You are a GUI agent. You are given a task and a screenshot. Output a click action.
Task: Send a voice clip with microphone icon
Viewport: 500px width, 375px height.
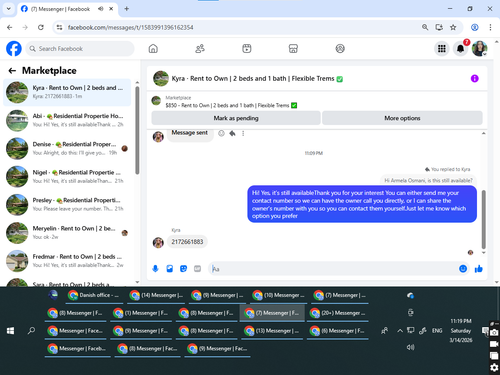pos(155,269)
